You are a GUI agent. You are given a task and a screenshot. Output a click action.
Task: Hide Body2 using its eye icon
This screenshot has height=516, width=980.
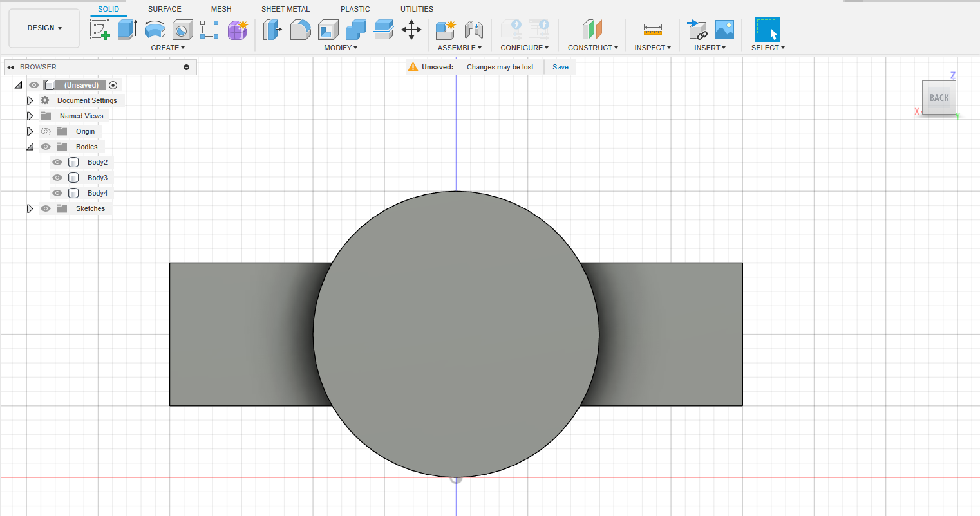(57, 162)
